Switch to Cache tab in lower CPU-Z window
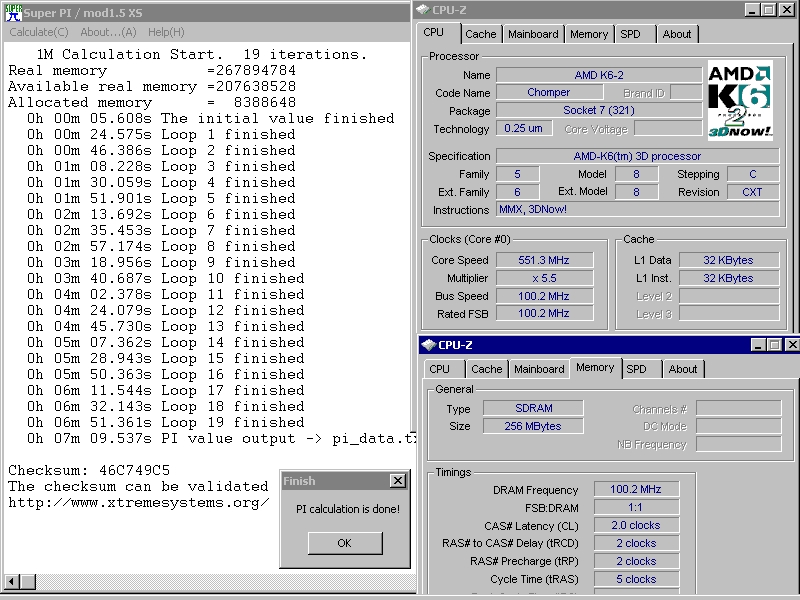The width and height of the screenshot is (800, 600). click(487, 369)
